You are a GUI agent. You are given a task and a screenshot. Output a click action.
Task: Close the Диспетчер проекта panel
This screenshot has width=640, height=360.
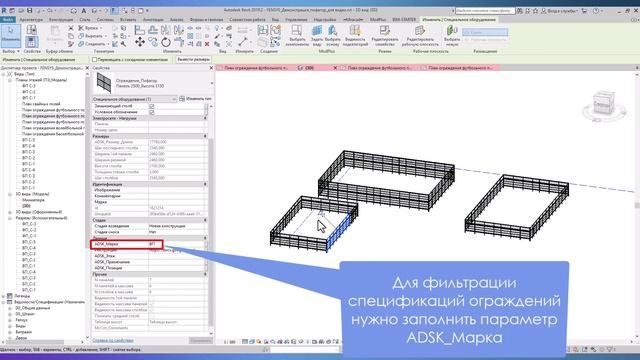[x=87, y=68]
